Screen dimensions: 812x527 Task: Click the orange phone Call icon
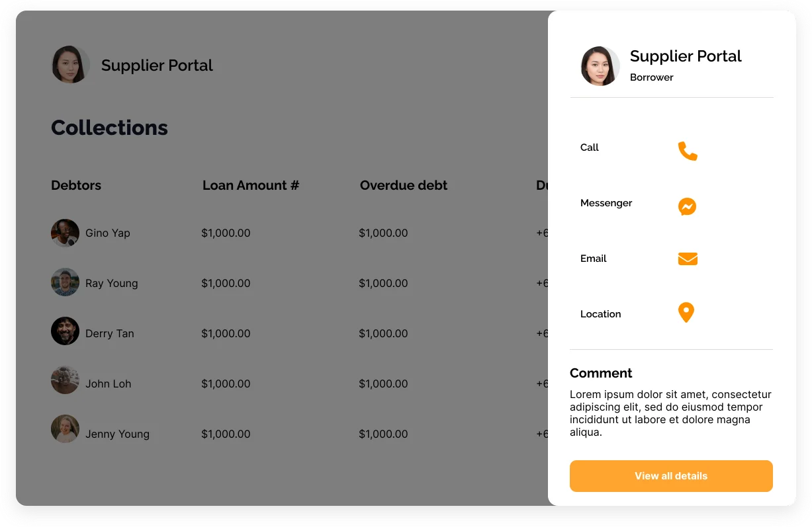click(x=688, y=151)
